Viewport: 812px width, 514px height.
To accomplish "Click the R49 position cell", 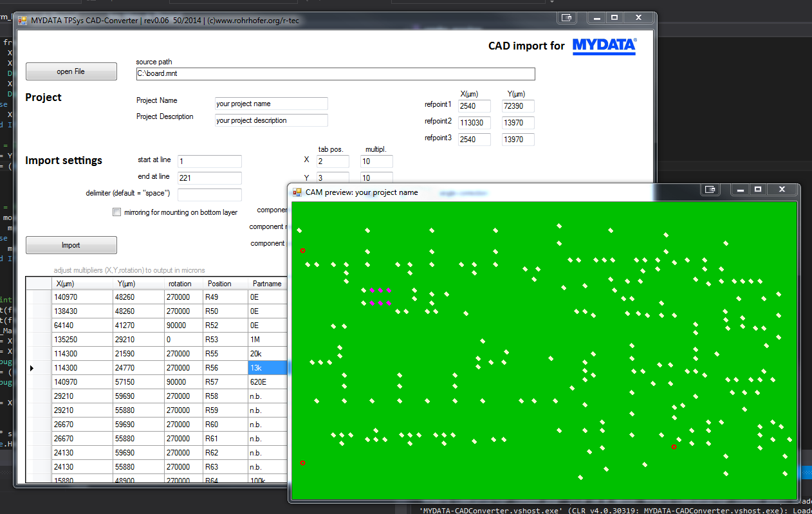I will [225, 297].
